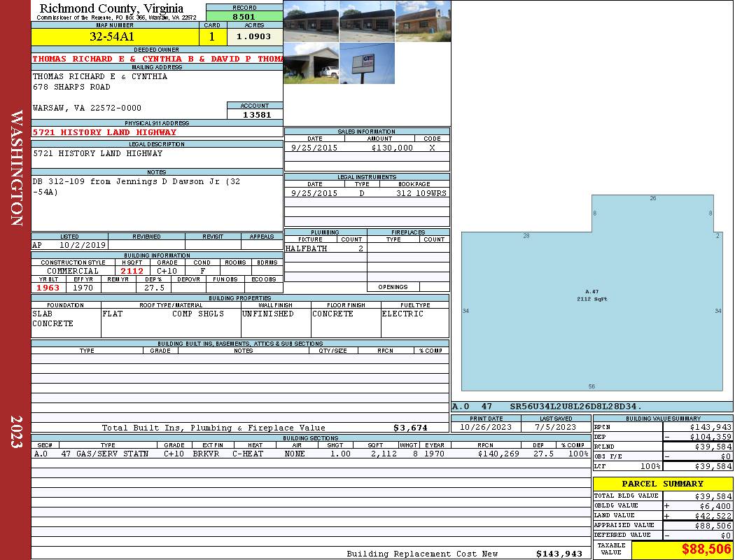Click the taxable value $88,506
Screen dimensions: 735x560
706,549
